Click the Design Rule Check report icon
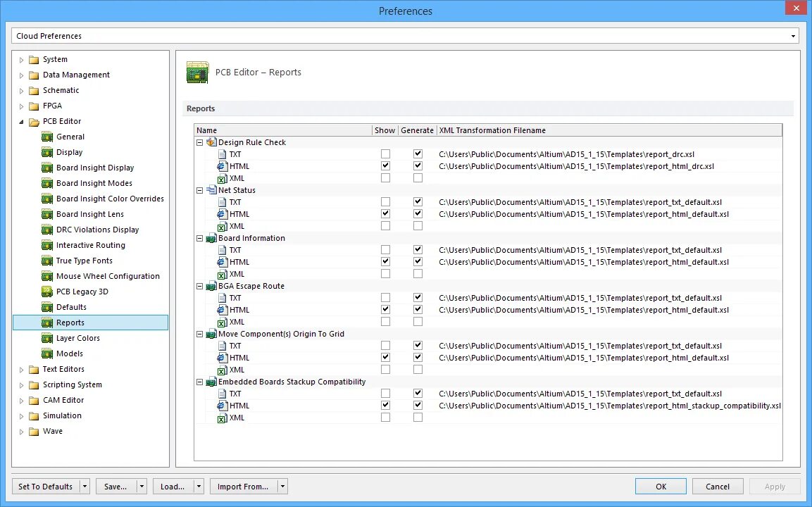The image size is (812, 507). pos(211,142)
